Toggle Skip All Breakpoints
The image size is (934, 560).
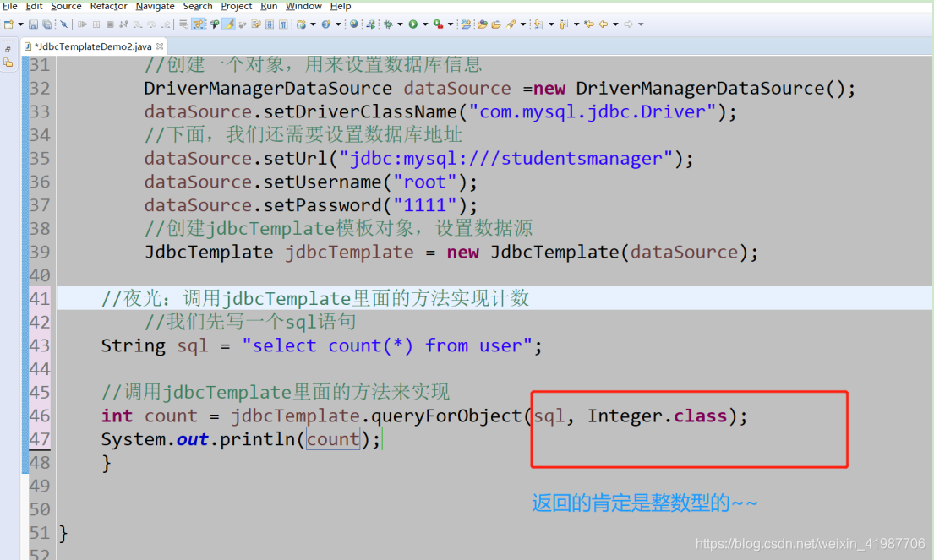tap(63, 24)
